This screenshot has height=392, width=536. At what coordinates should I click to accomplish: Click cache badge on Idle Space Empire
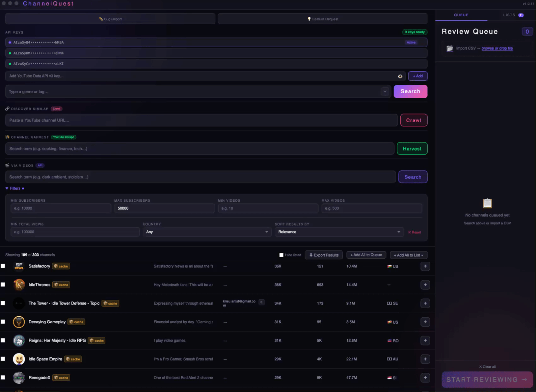coord(73,359)
